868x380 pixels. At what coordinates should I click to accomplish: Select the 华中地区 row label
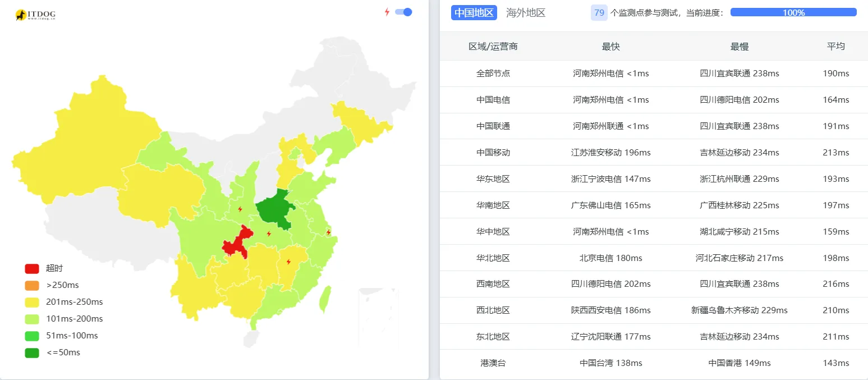tap(493, 232)
